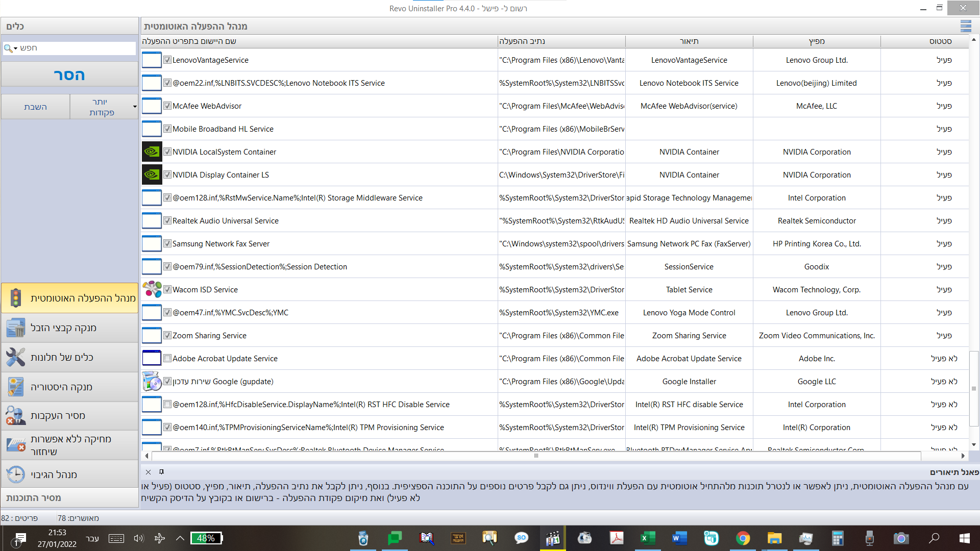
Task: Show hidden system tray icons chevron
Action: coord(180,538)
